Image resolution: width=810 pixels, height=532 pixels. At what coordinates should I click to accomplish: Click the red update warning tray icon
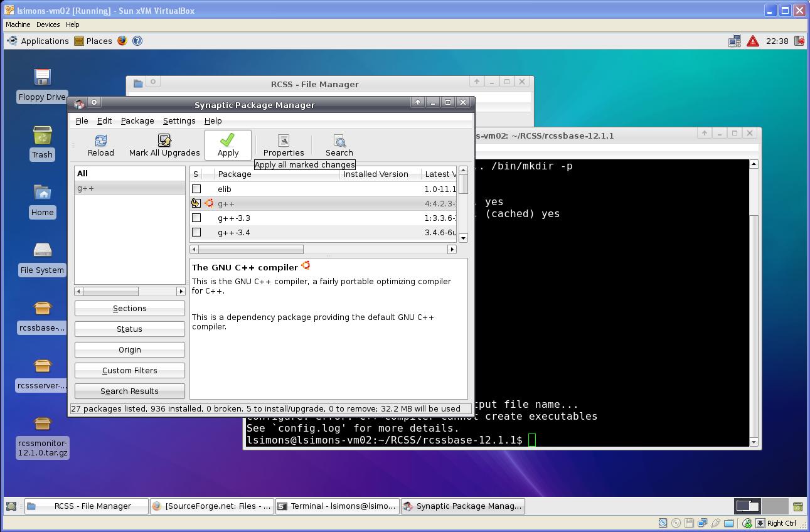tap(753, 41)
